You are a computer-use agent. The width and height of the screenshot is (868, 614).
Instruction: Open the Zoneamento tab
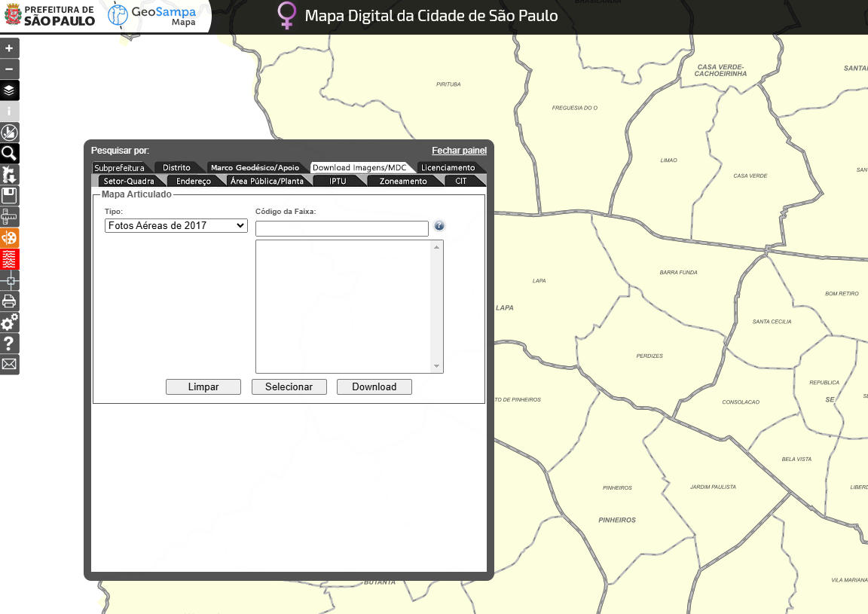[x=403, y=181]
